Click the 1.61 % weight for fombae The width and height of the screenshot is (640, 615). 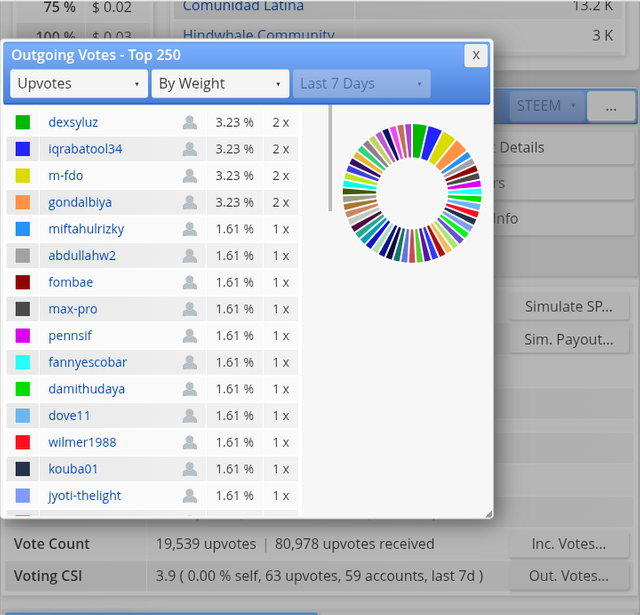point(234,282)
